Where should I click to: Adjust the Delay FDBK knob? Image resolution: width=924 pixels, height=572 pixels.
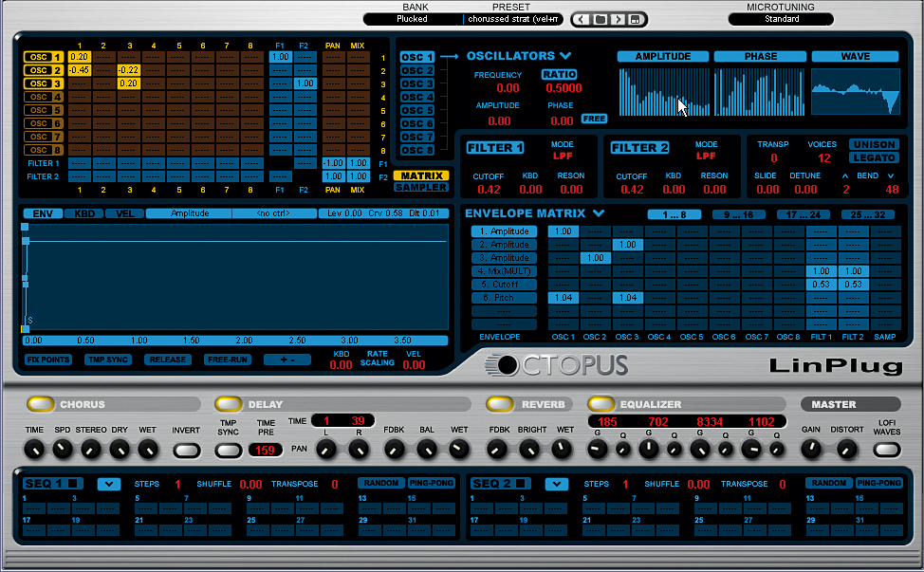(x=394, y=450)
